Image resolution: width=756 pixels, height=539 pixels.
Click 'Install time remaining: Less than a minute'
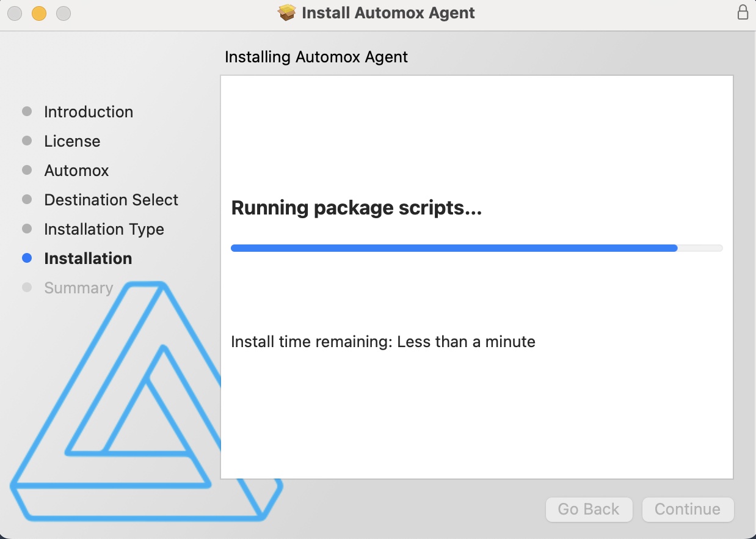[x=383, y=342]
